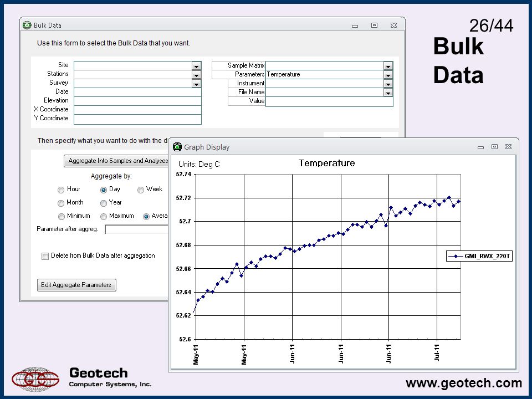Click the Temperature graph title
This screenshot has height=399, width=532.
[x=327, y=163]
